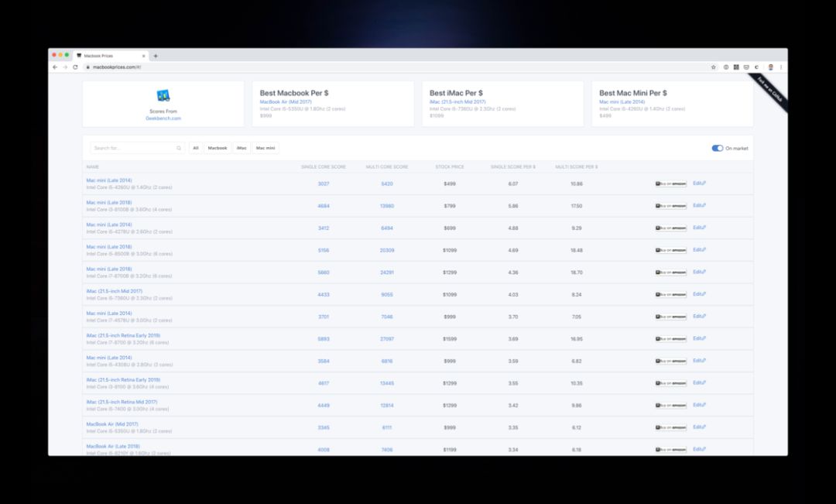This screenshot has height=504, width=836.
Task: Open single core score 3027 link
Action: pyautogui.click(x=324, y=183)
